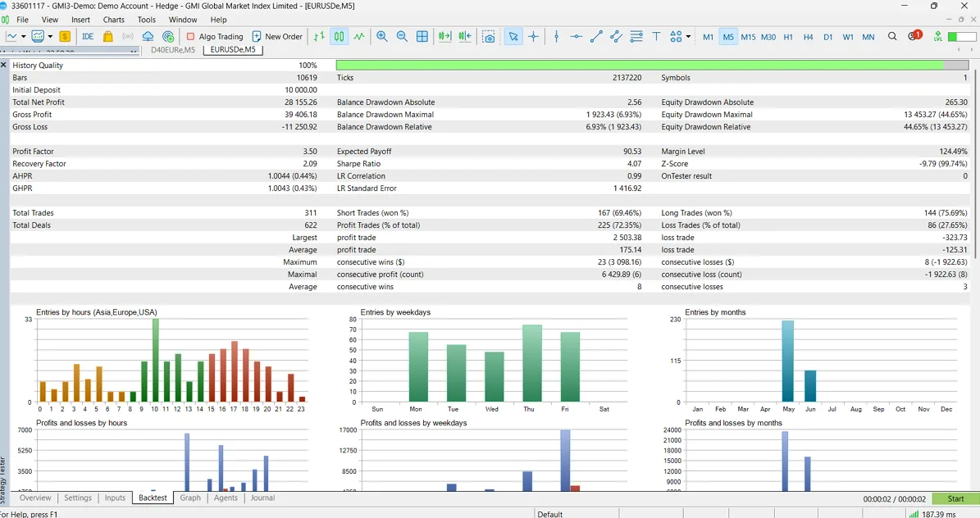Select the crosshair cursor tool
980x518 pixels.
[x=533, y=36]
